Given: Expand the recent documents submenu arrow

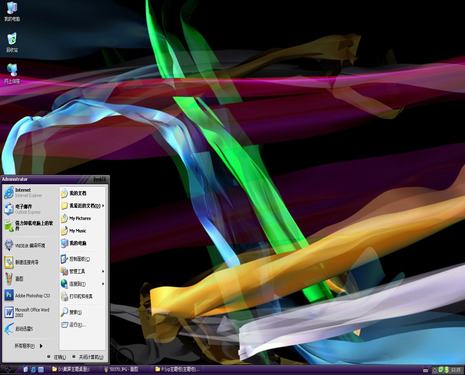Looking at the screenshot, I should pyautogui.click(x=103, y=206).
